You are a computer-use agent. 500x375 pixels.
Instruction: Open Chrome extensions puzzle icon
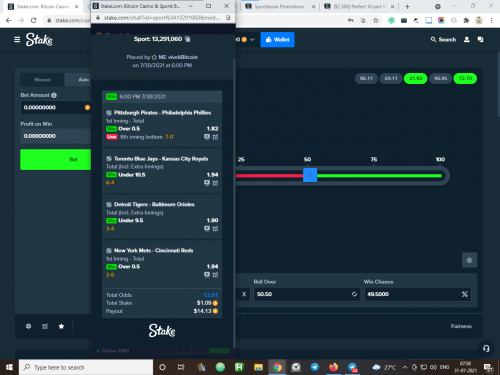coord(466,20)
